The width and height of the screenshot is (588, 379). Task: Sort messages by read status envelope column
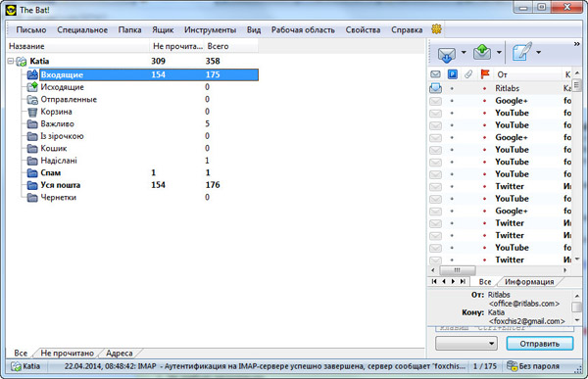(x=435, y=74)
